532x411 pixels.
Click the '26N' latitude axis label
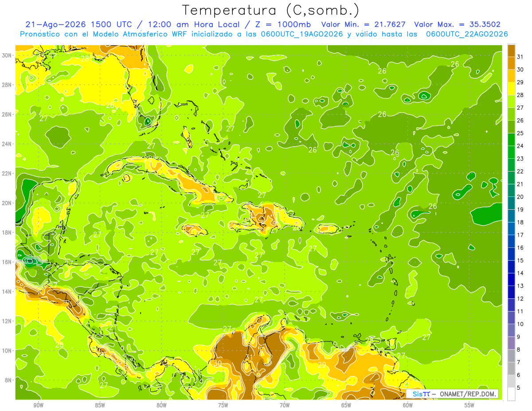pyautogui.click(x=7, y=114)
